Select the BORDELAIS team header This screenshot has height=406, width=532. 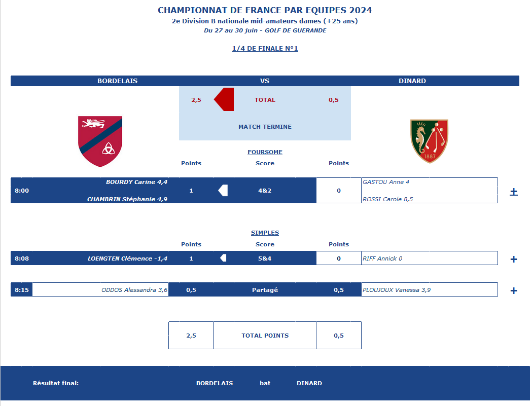(x=117, y=81)
